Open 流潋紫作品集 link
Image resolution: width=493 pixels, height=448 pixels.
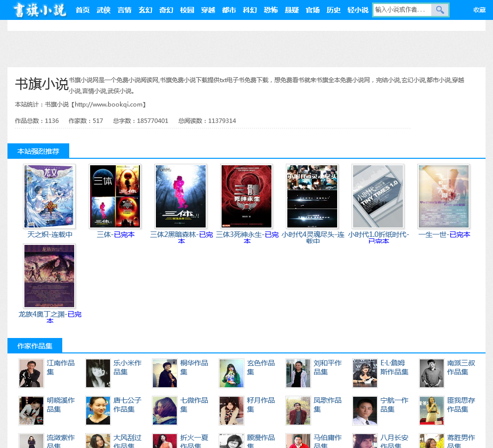point(61,441)
